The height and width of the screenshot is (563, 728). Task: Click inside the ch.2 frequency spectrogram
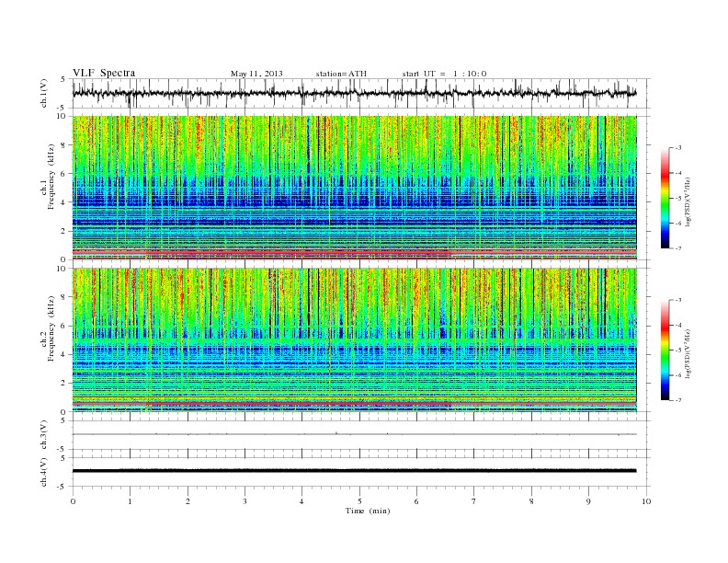tap(355, 340)
